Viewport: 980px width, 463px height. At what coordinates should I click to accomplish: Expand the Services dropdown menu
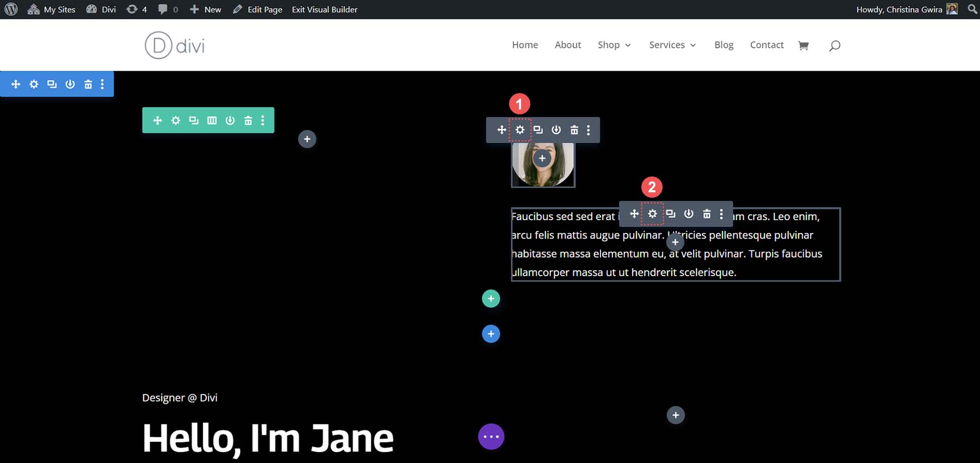(x=672, y=45)
